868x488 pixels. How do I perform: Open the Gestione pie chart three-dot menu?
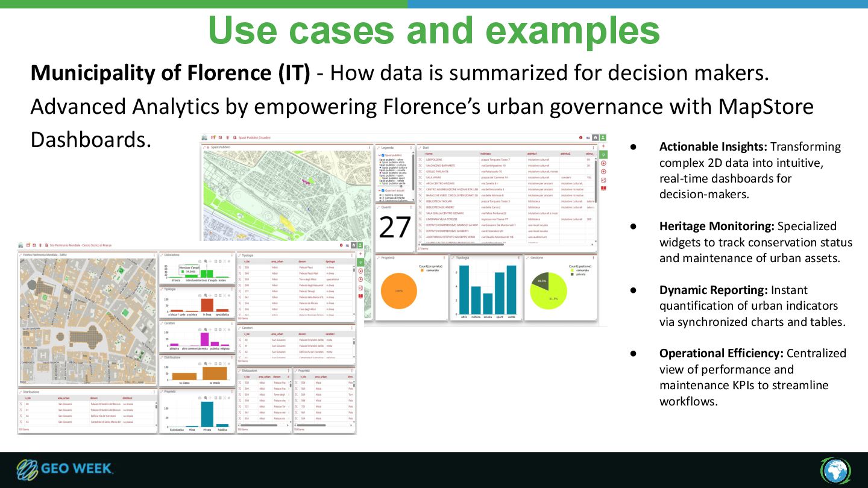coord(593,258)
